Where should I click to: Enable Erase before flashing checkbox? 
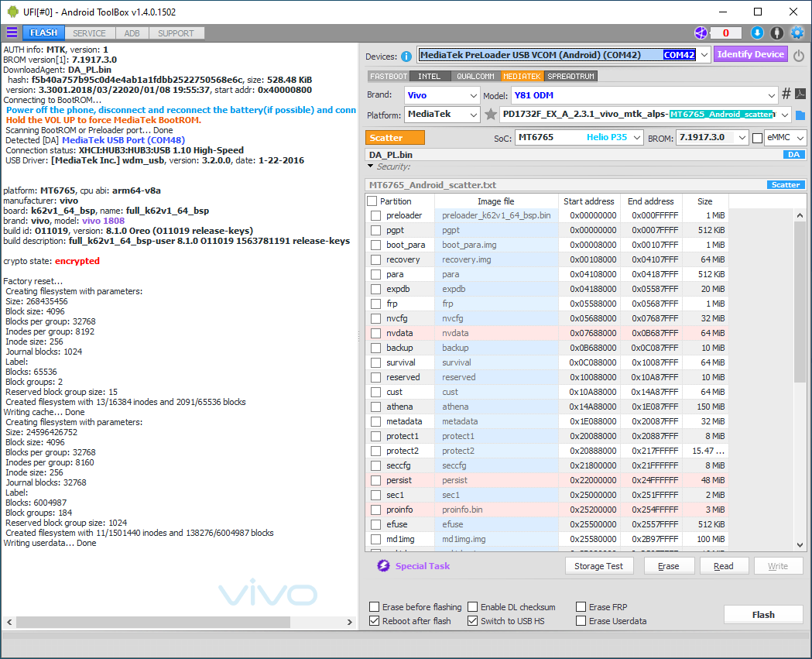tap(375, 607)
